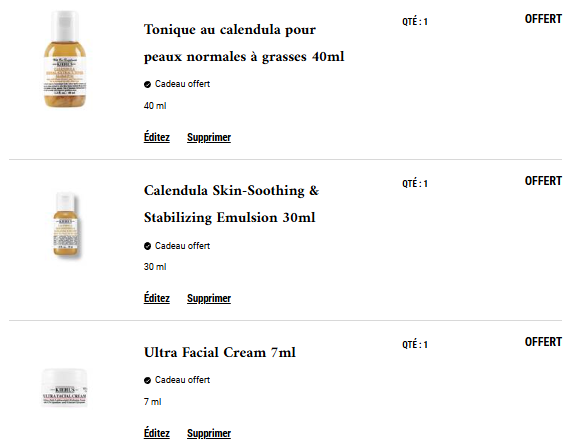The image size is (584, 447).
Task: Click OFFERT price label for Tonique item
Action: pyautogui.click(x=543, y=19)
